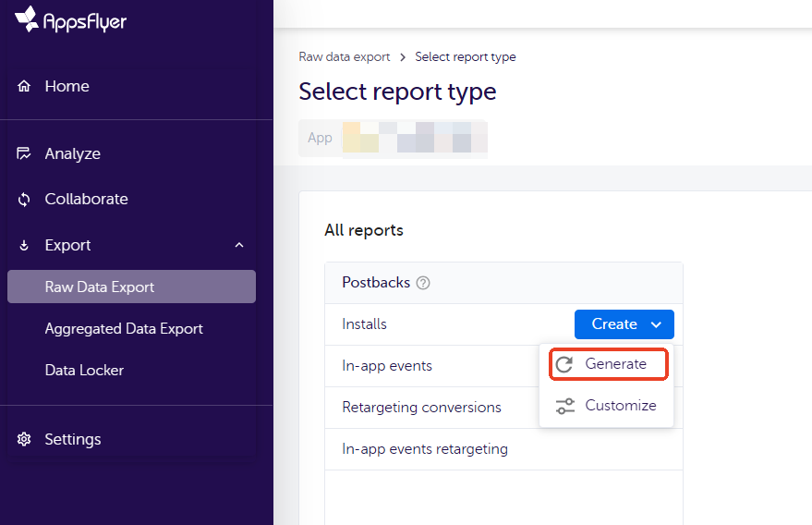Click the Select report type page title
The image size is (812, 525).
coord(397,92)
